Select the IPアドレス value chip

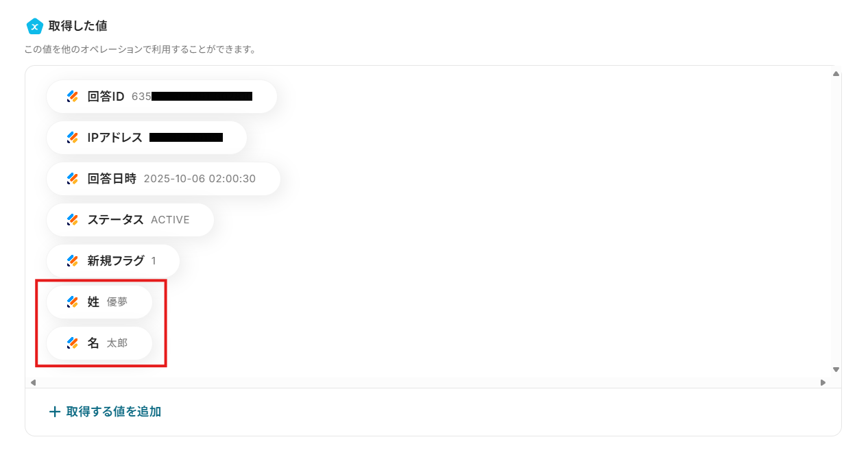pyautogui.click(x=147, y=138)
